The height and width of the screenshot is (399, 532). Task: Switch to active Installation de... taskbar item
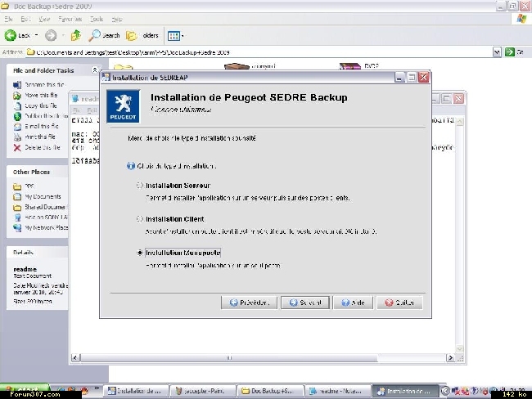(405, 391)
